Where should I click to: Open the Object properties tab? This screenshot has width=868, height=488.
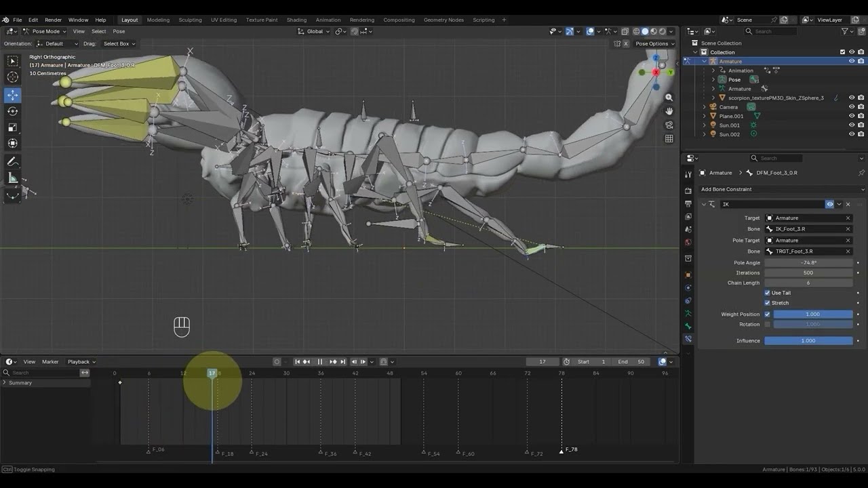(688, 274)
